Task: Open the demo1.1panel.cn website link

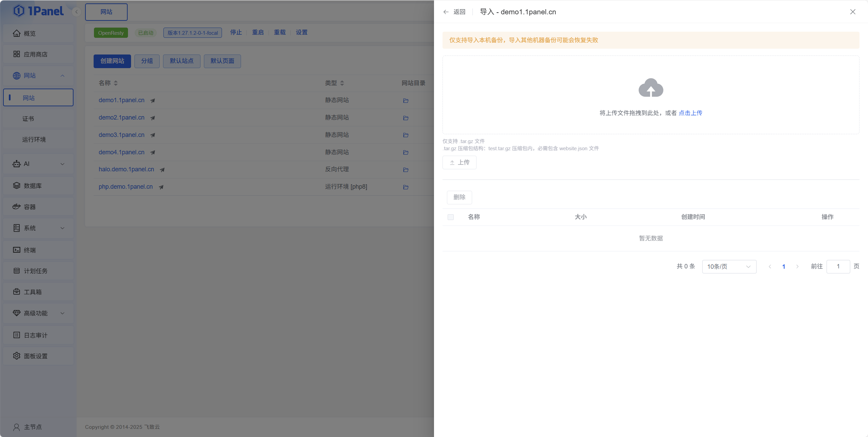Action: click(122, 100)
